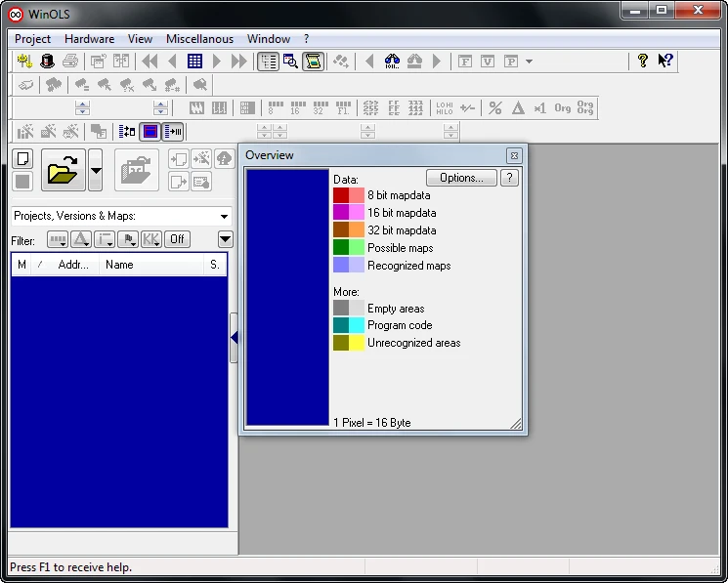
Task: Open the flag filter dropdown button
Action: pos(128,239)
